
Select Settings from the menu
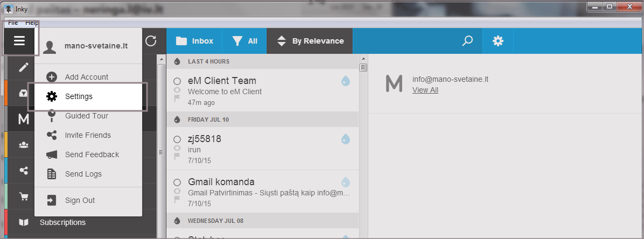[x=79, y=96]
